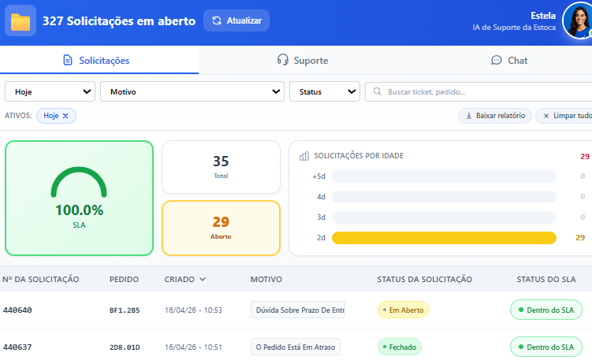Click the Fechado status badge
This screenshot has width=592, height=364.
(x=400, y=347)
